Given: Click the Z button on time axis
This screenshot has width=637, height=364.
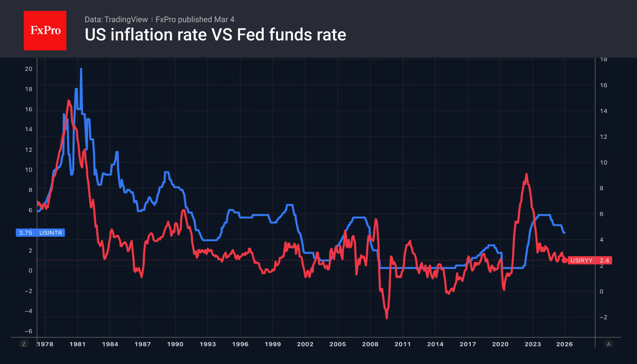Looking at the screenshot, I should click(24, 344).
